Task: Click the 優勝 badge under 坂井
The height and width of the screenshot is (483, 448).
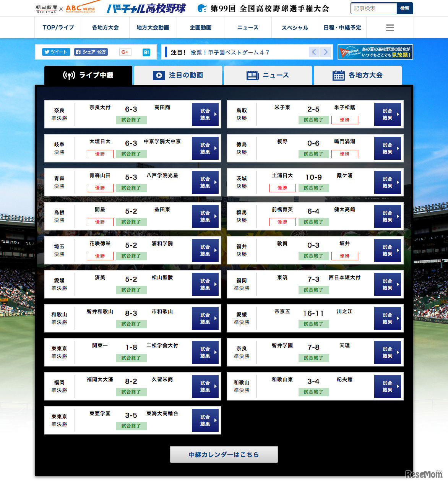Action: [x=345, y=256]
